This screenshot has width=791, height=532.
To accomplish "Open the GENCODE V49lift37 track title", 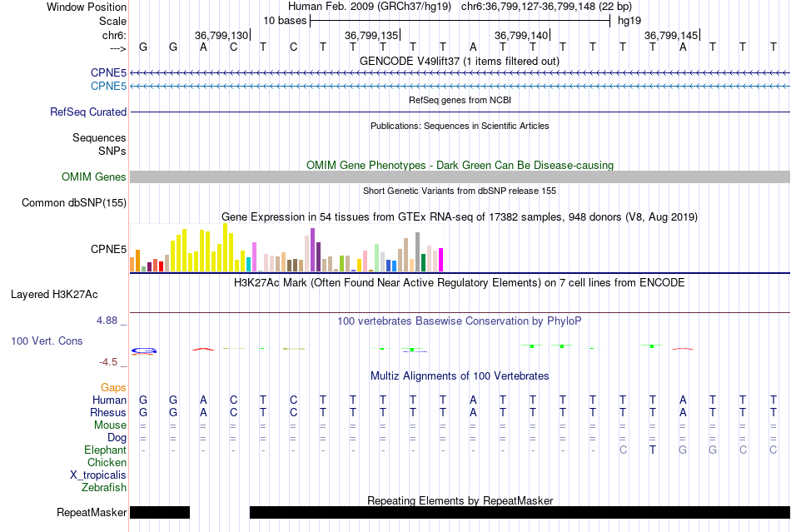I will pos(460,61).
